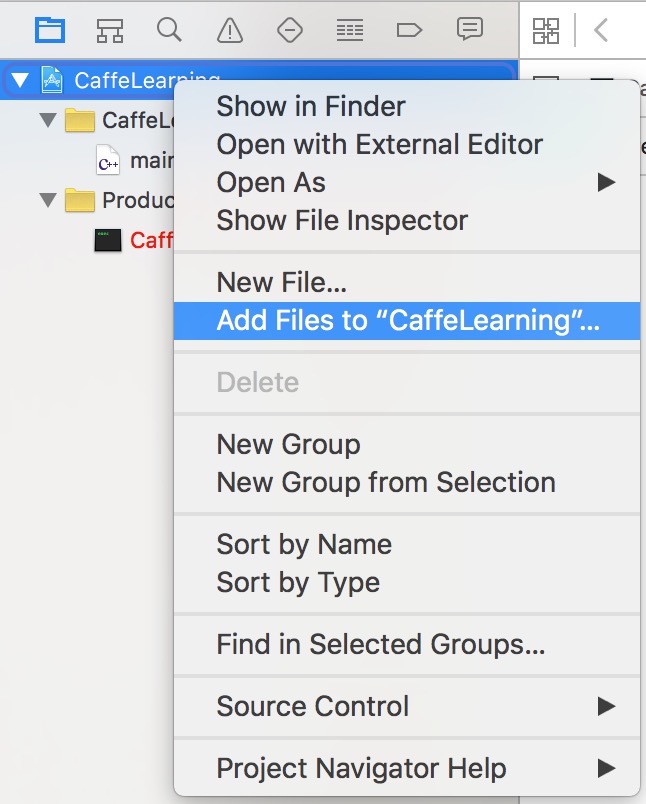
Task: Click Sort by Name menu entry
Action: point(304,545)
